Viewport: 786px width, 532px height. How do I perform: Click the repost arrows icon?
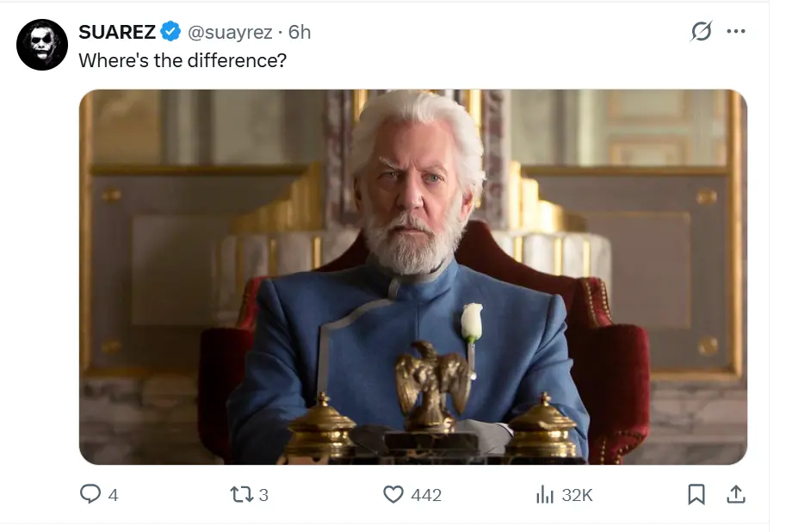[239, 494]
